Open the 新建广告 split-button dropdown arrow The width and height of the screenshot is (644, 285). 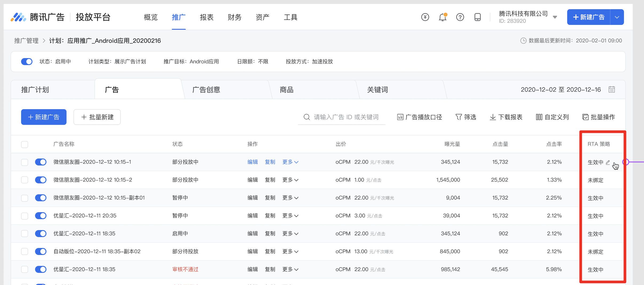pos(617,17)
